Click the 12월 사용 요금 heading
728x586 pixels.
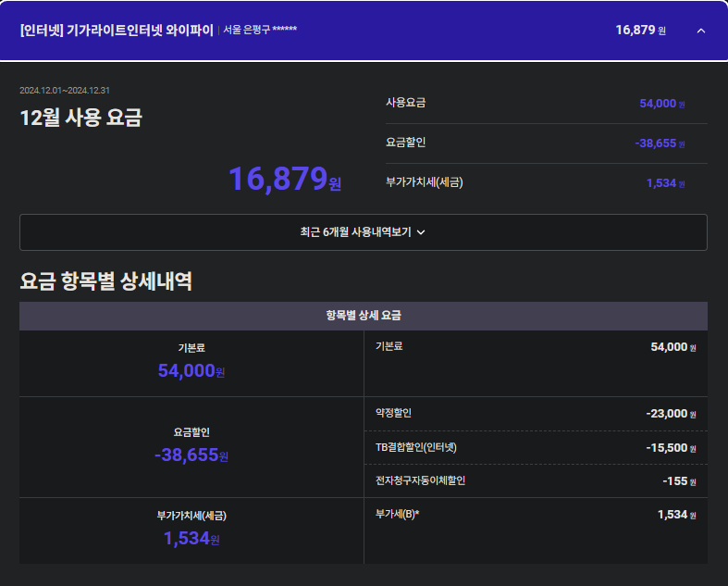click(81, 118)
